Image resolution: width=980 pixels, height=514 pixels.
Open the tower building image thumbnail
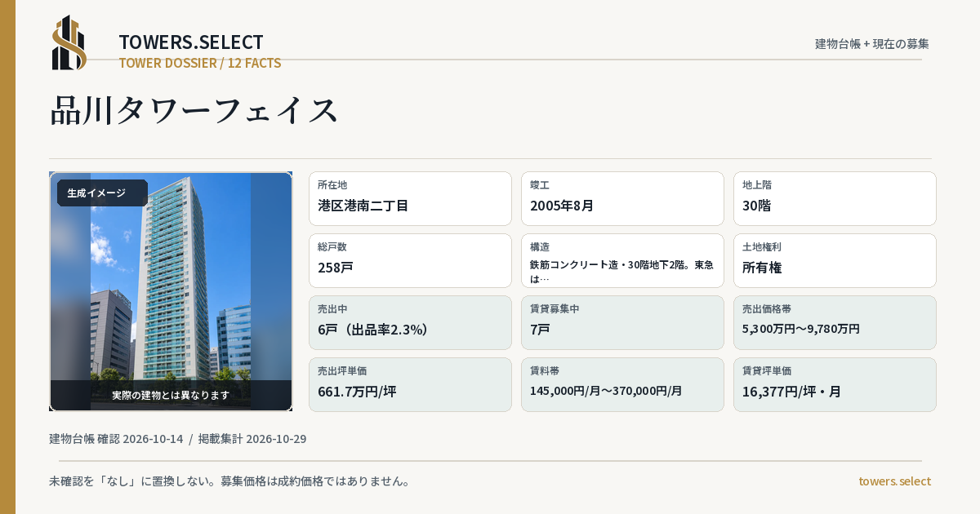(171, 291)
